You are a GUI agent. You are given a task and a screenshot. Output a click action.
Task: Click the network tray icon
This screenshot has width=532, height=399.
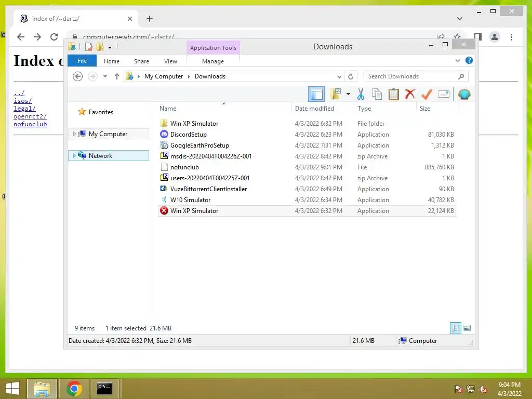pyautogui.click(x=471, y=389)
